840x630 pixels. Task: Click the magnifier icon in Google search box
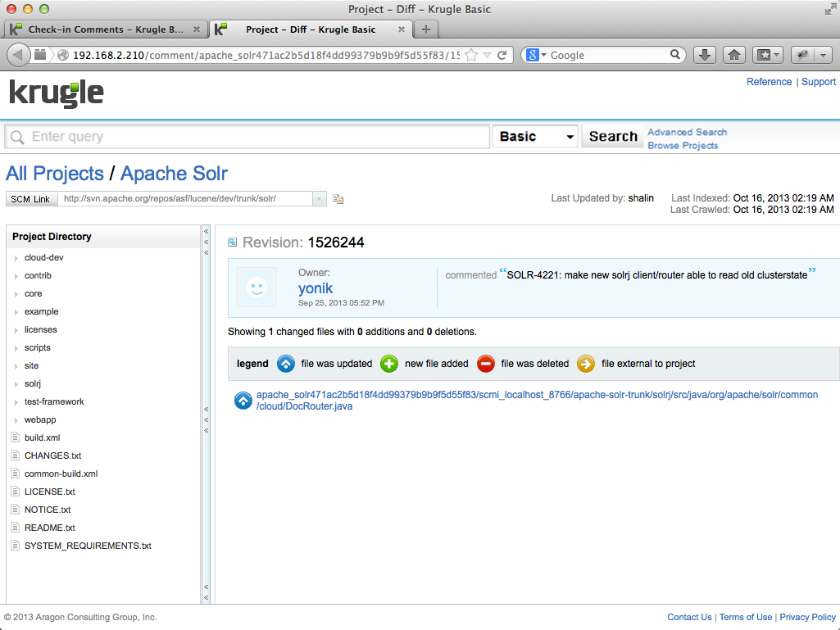[675, 55]
